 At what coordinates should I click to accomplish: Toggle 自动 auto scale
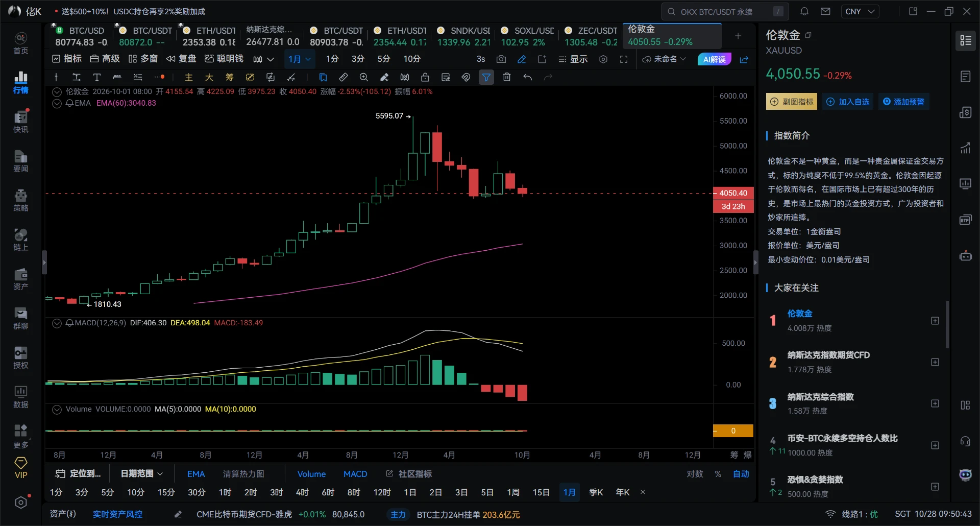point(741,474)
